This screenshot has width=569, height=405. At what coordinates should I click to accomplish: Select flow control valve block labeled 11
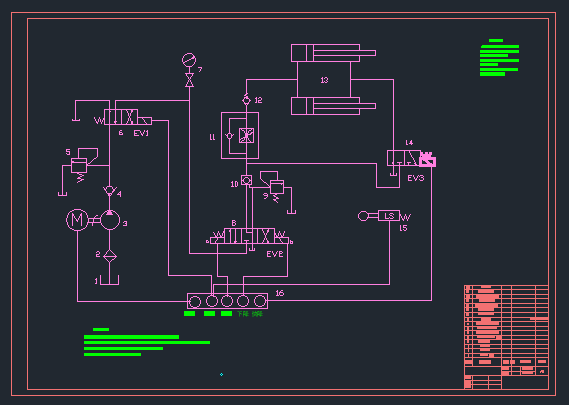[x=240, y=135]
